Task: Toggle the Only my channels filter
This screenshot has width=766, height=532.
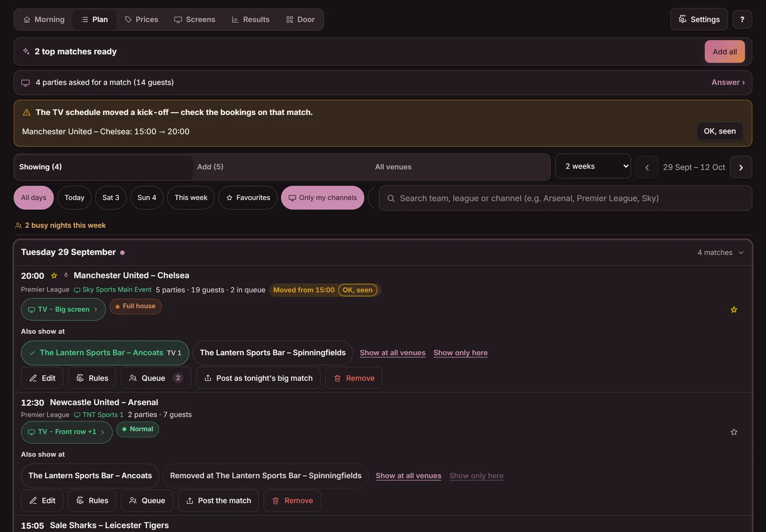Action: tap(322, 198)
